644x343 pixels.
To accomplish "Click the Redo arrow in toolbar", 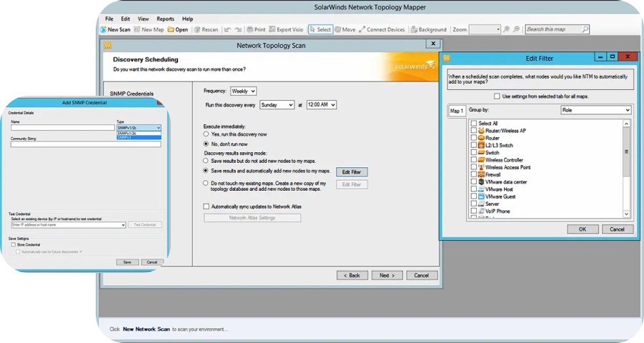I will (238, 29).
